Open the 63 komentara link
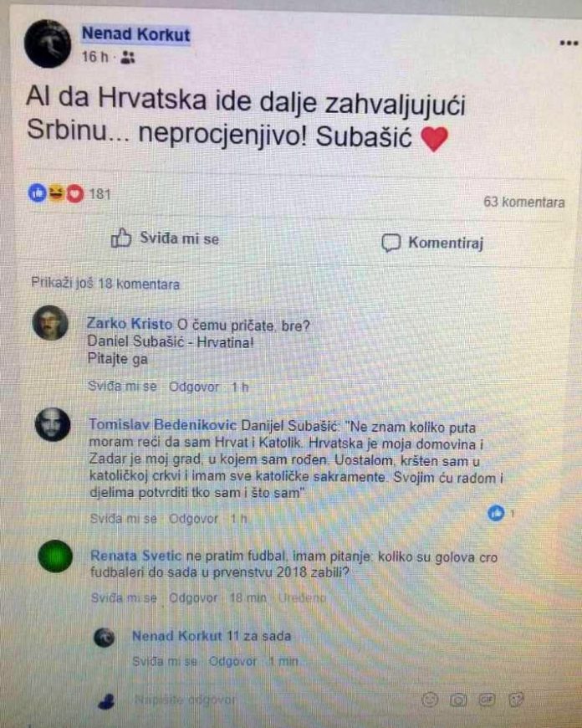The height and width of the screenshot is (728, 582). (524, 202)
